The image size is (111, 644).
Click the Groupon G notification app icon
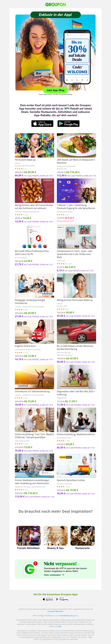click(x=30, y=569)
